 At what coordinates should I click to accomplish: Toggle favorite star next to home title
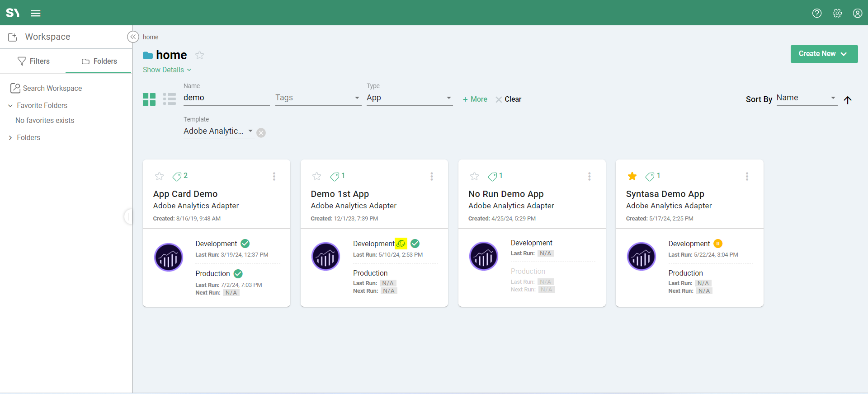click(199, 55)
